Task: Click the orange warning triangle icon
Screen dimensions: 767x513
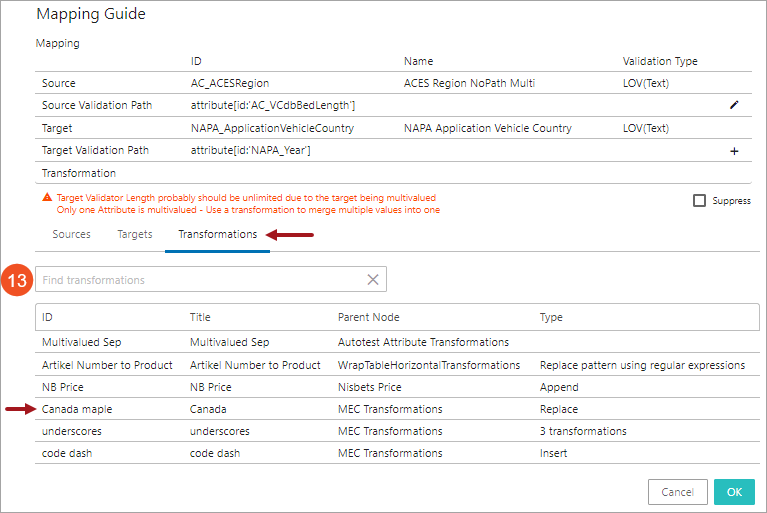Action: (47, 199)
